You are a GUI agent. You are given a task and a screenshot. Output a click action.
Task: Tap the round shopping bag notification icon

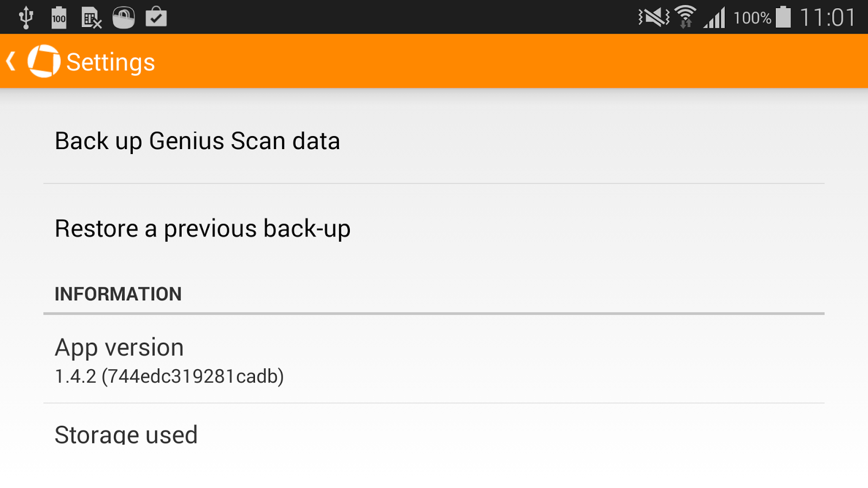coord(124,17)
